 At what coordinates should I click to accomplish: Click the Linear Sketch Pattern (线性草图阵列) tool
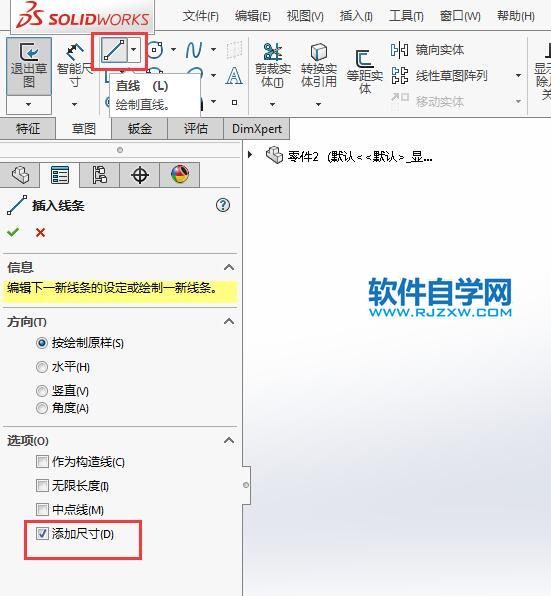coord(439,76)
